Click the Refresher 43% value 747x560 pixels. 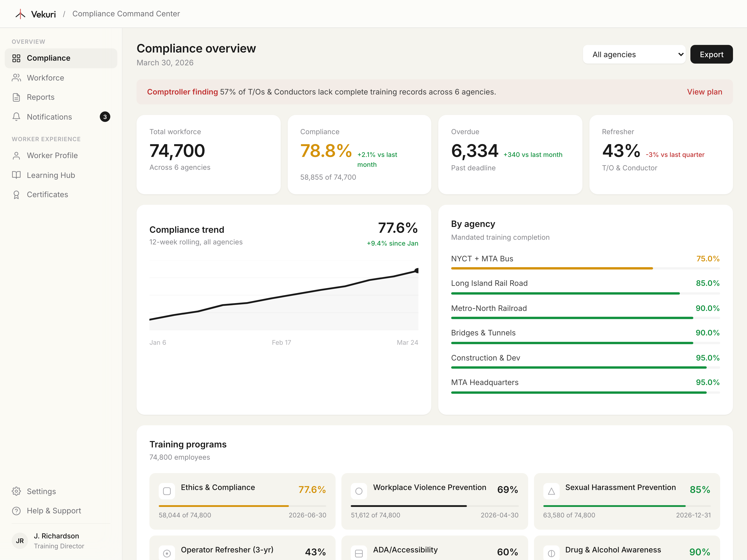click(621, 150)
